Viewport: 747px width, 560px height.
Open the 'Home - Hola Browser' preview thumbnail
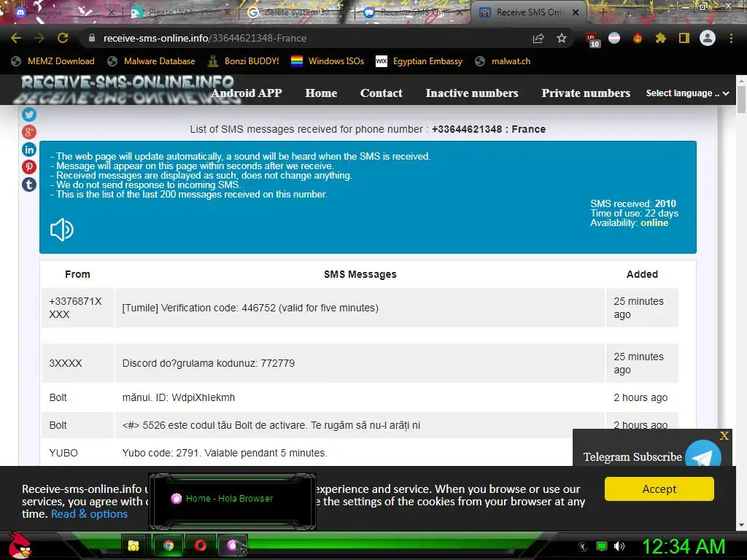click(x=232, y=502)
